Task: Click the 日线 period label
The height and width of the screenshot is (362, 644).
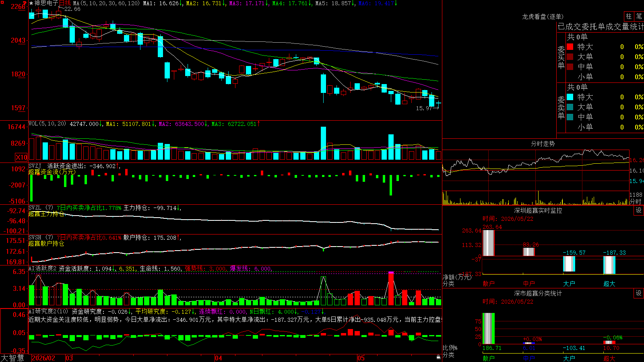Action: click(x=65, y=3)
